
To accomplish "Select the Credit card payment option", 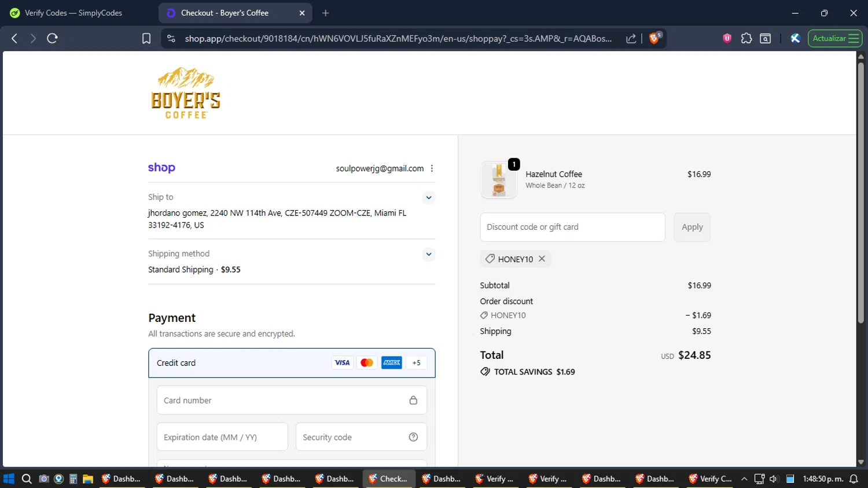I will pos(292,363).
